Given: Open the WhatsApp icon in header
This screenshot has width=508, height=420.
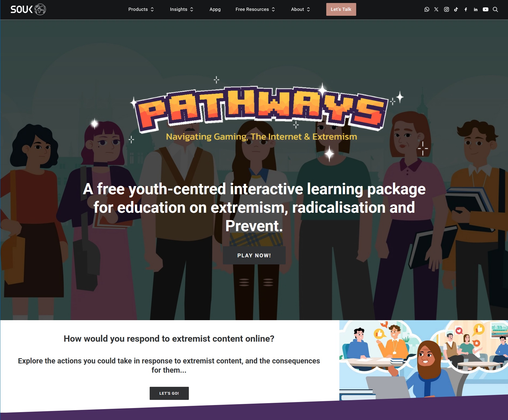Looking at the screenshot, I should (427, 10).
